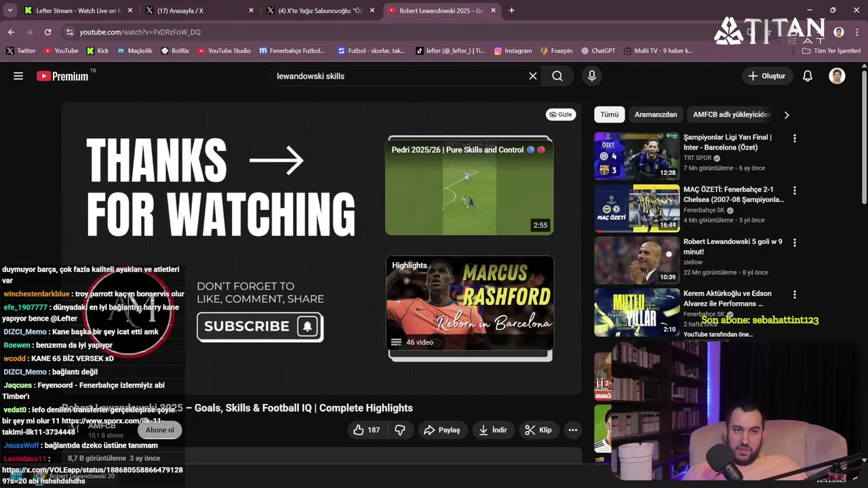
Task: Go back in browser history
Action: [x=12, y=32]
